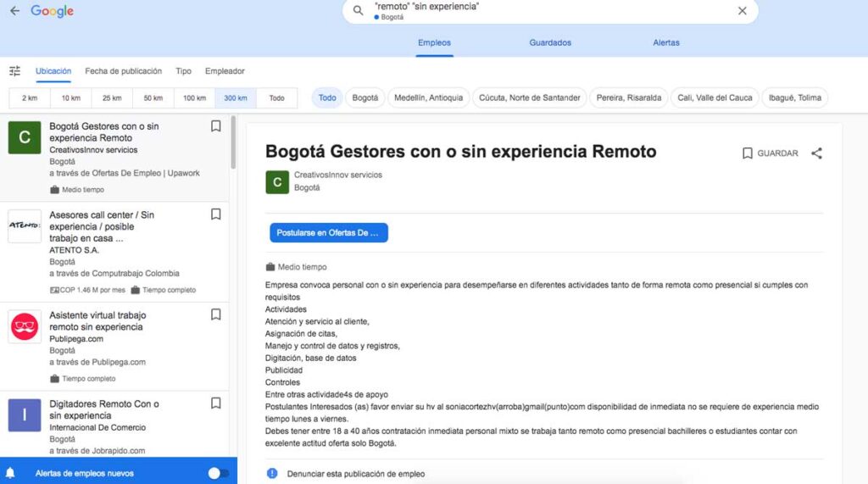Share this job with the share icon
This screenshot has width=868, height=484.
[x=816, y=153]
